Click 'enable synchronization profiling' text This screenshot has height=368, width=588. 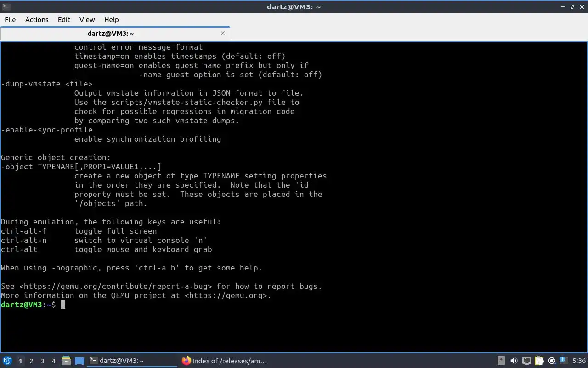(148, 139)
